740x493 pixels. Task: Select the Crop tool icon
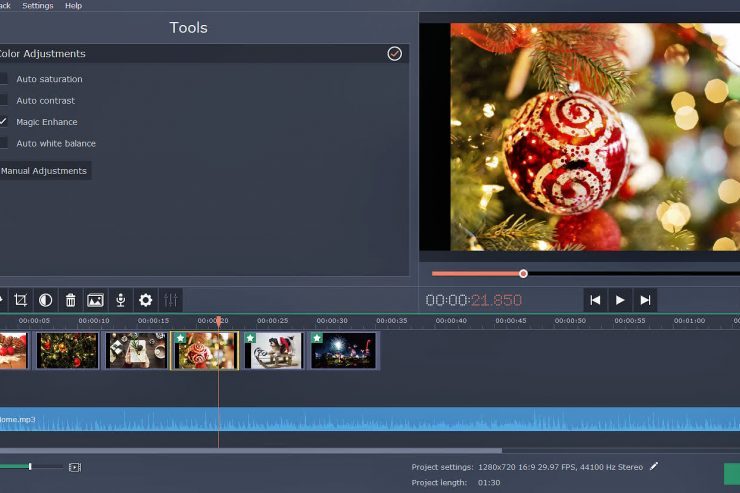(20, 300)
